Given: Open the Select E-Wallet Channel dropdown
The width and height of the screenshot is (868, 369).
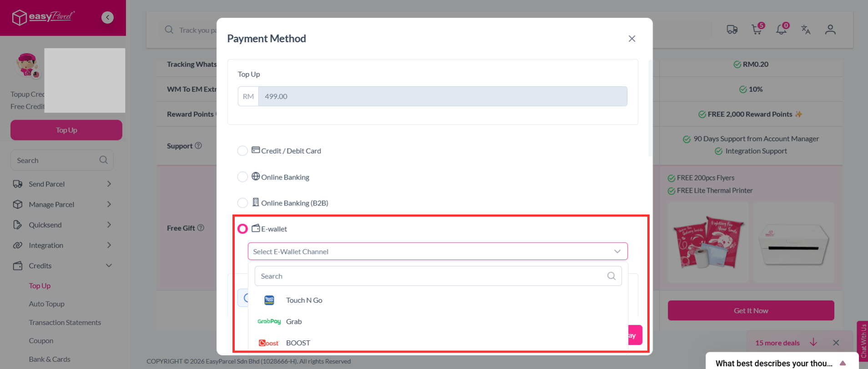Looking at the screenshot, I should (x=438, y=251).
